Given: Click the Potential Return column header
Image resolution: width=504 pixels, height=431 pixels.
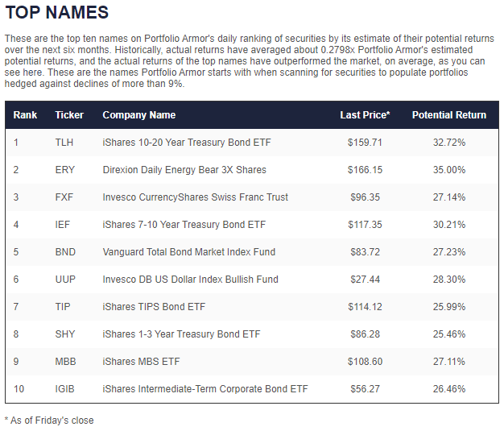Looking at the screenshot, I should coord(449,115).
